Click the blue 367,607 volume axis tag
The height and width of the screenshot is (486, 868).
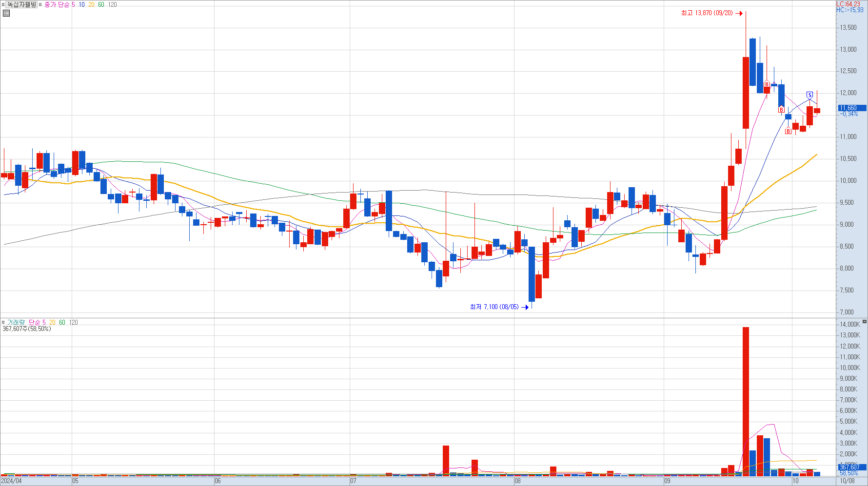pyautogui.click(x=852, y=467)
